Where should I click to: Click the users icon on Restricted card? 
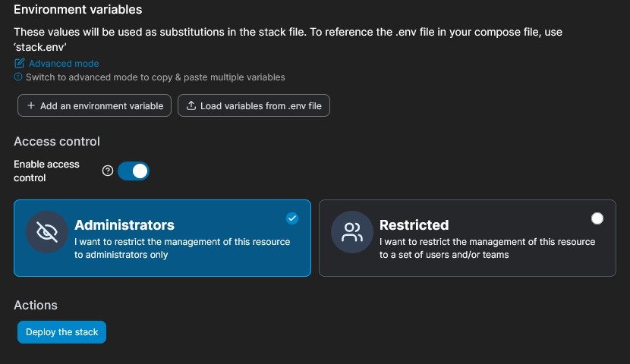click(352, 232)
